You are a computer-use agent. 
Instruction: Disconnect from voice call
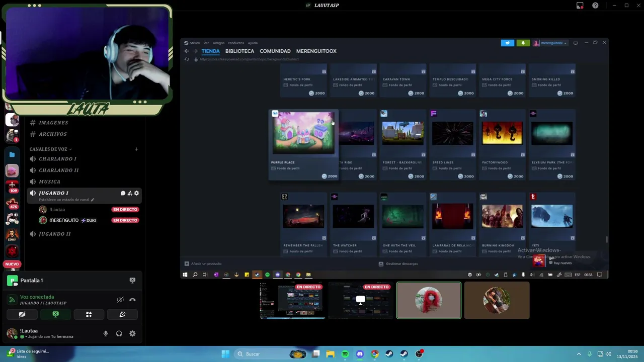[x=132, y=300]
